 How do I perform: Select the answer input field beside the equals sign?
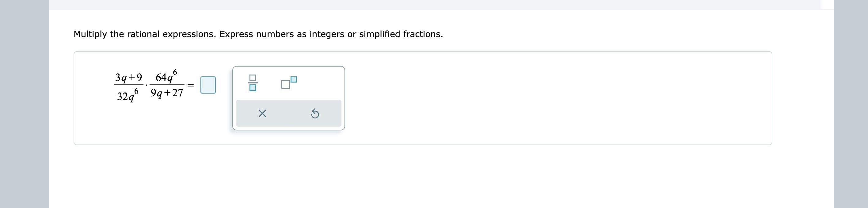point(208,84)
